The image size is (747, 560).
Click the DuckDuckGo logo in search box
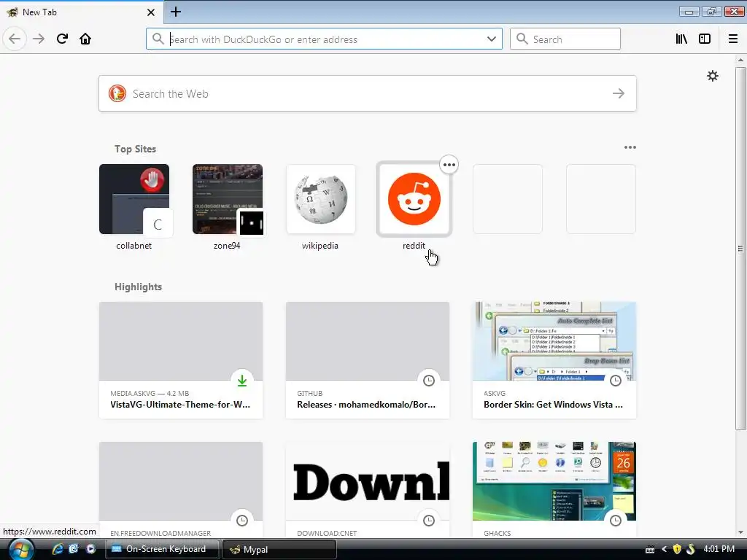point(117,93)
